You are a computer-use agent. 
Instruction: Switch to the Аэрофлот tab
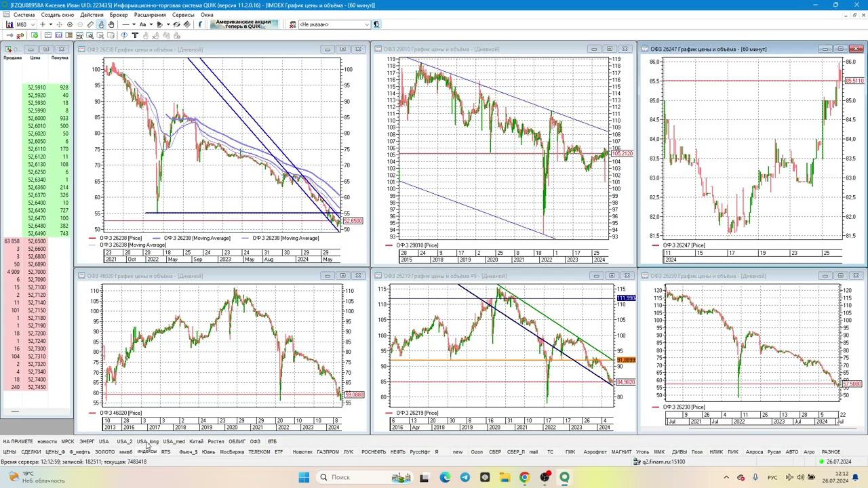(595, 452)
